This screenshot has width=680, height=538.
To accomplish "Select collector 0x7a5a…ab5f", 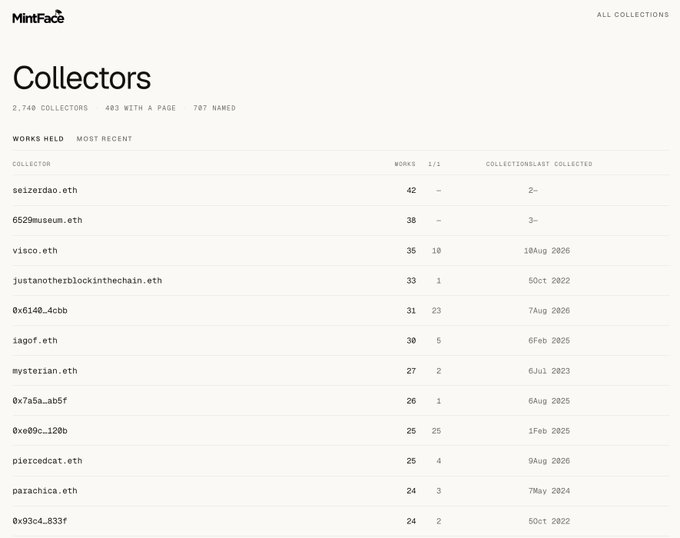I will [40, 401].
